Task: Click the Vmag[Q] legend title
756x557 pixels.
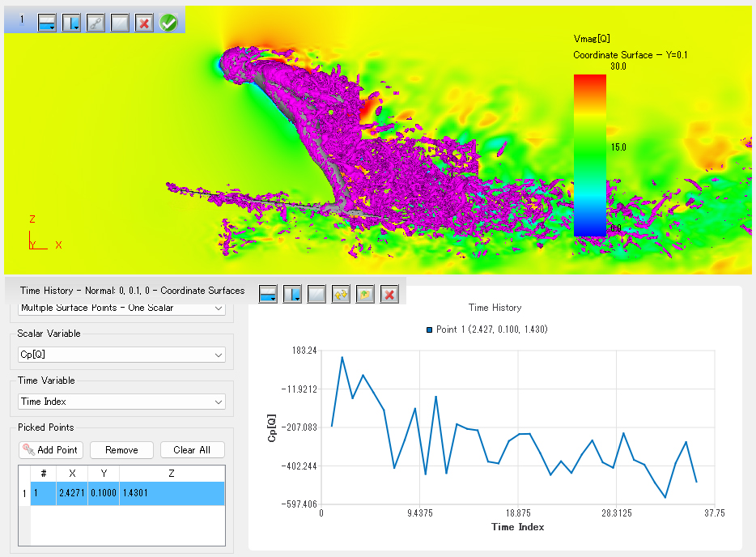Action: (592, 39)
